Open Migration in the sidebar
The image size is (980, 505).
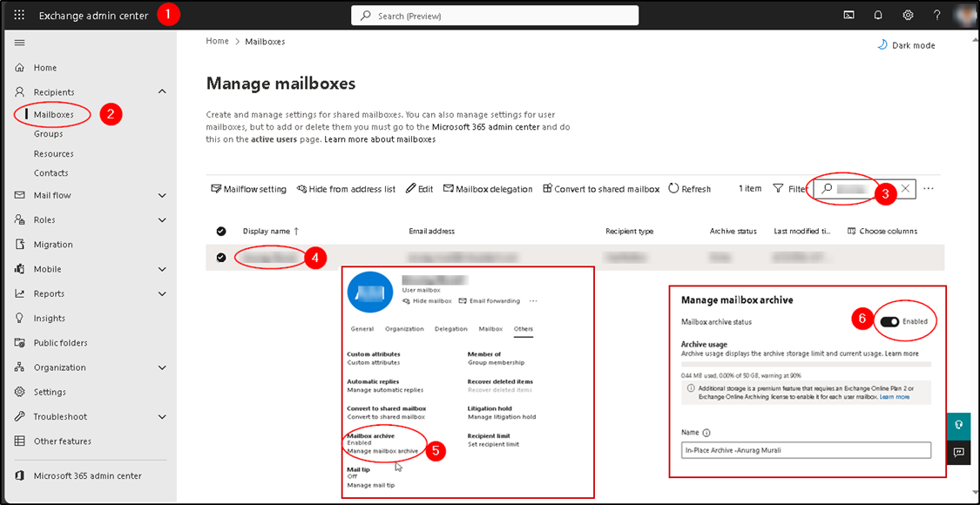coord(53,245)
